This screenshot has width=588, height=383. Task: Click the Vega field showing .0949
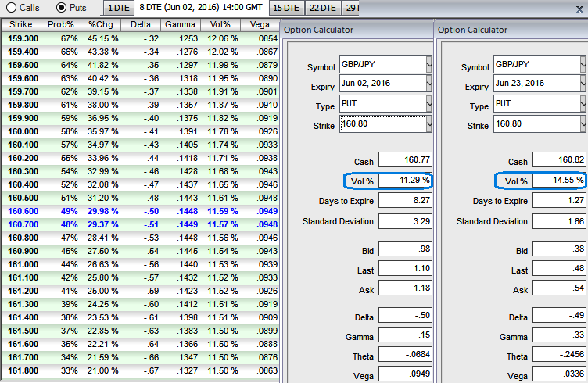[405, 374]
